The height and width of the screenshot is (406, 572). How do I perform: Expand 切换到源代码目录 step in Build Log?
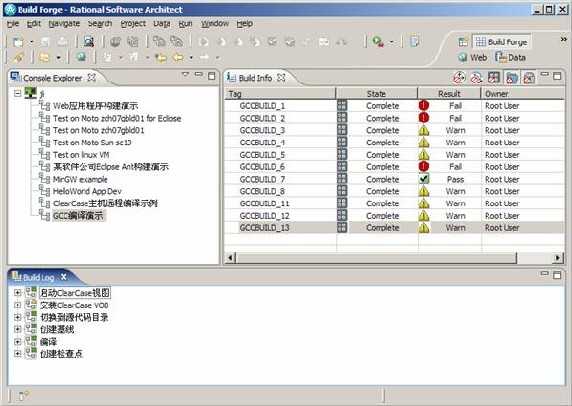coord(17,317)
